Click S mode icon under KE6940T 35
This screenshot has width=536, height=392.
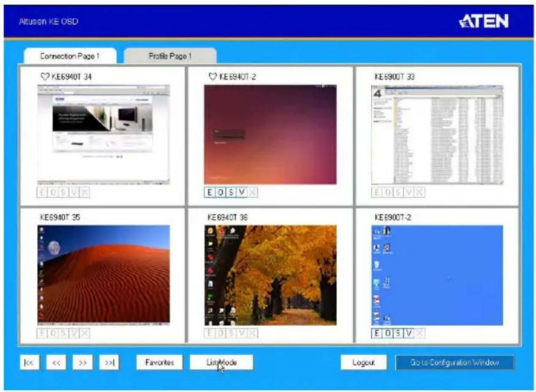coord(63,333)
